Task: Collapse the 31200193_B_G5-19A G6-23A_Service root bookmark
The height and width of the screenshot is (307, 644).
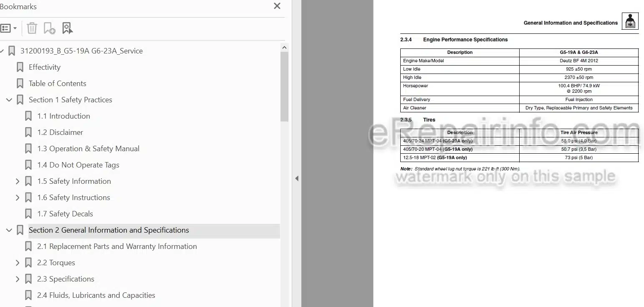Action: pyautogui.click(x=2, y=51)
